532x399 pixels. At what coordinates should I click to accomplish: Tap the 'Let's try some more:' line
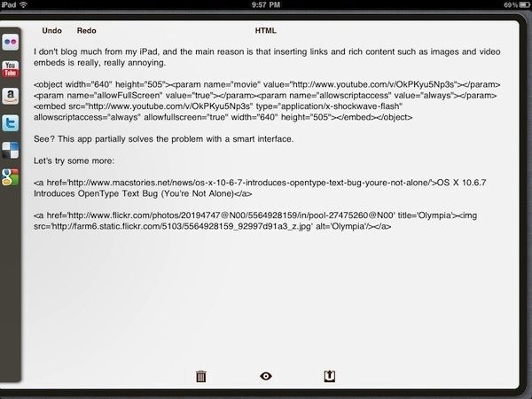point(74,160)
